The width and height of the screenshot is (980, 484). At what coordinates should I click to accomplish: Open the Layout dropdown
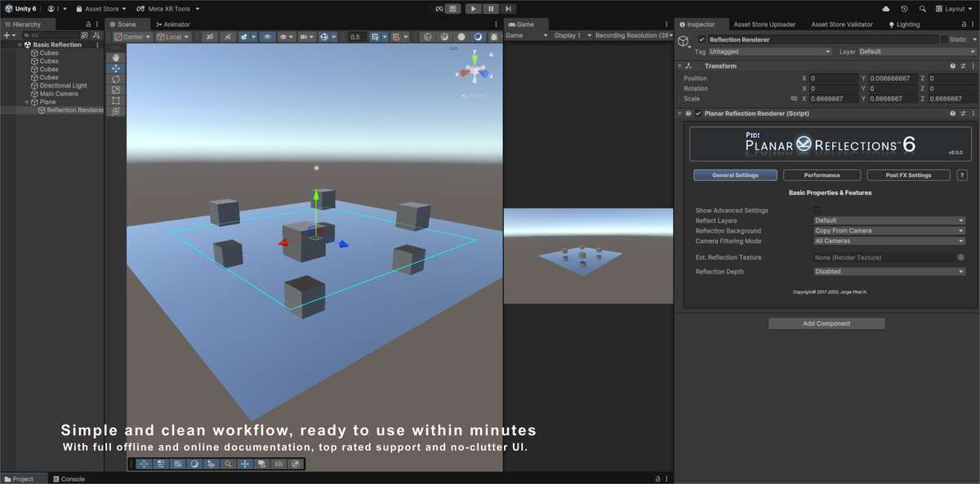955,8
